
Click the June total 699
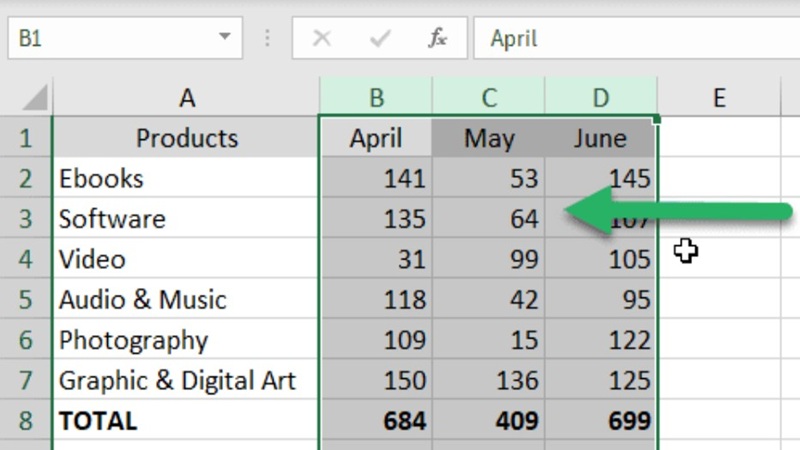click(601, 420)
